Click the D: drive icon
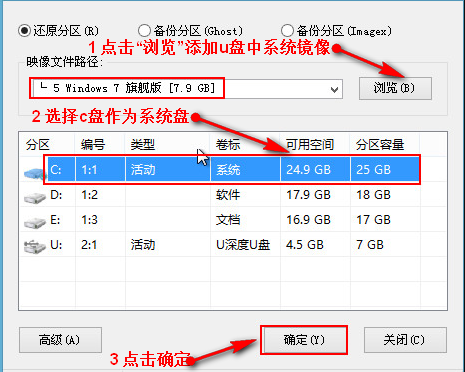465x372 pixels. [x=35, y=197]
